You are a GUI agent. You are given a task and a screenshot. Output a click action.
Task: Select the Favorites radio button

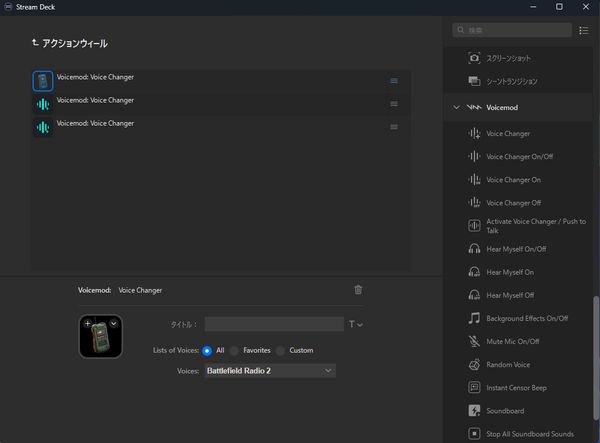click(x=234, y=350)
